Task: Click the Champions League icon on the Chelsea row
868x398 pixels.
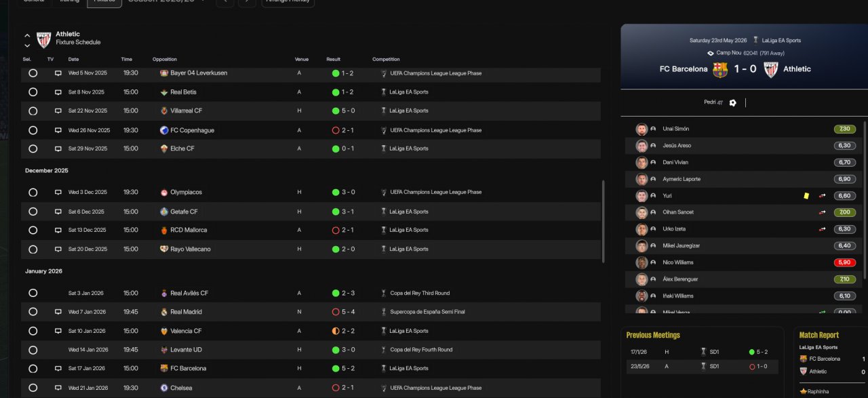Action: pyautogui.click(x=384, y=388)
